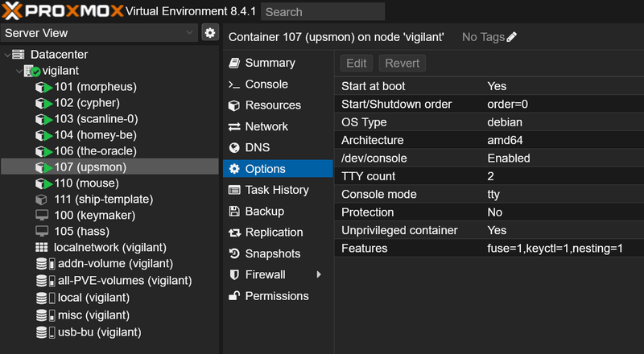The image size is (644, 354).
Task: Click the Proxmox logo
Action: [62, 11]
